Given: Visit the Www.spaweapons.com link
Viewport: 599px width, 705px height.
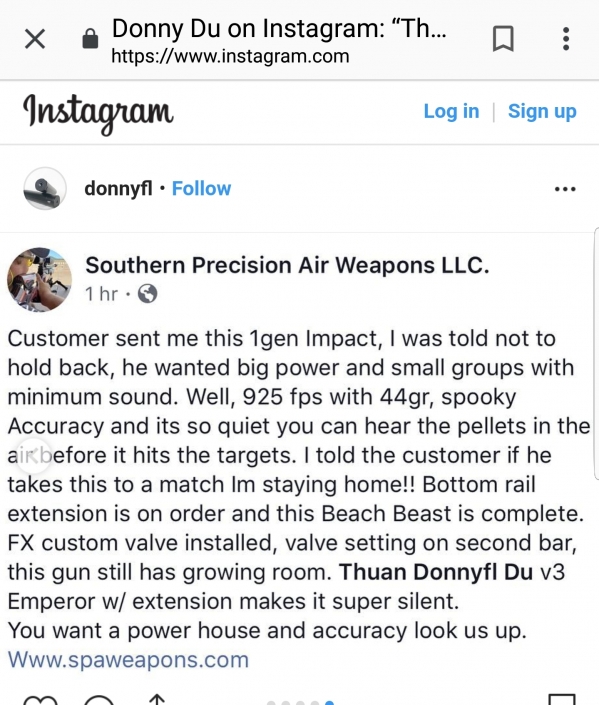Looking at the screenshot, I should [x=128, y=660].
